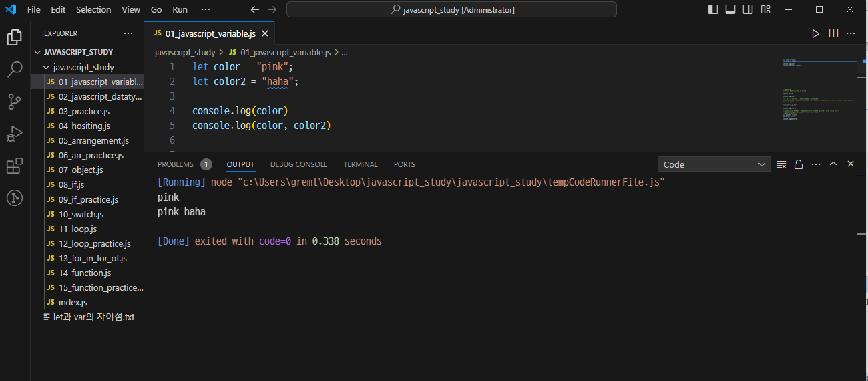Screen dimensions: 868x381
Task: Open the Customize Layout button
Action: (x=765, y=9)
